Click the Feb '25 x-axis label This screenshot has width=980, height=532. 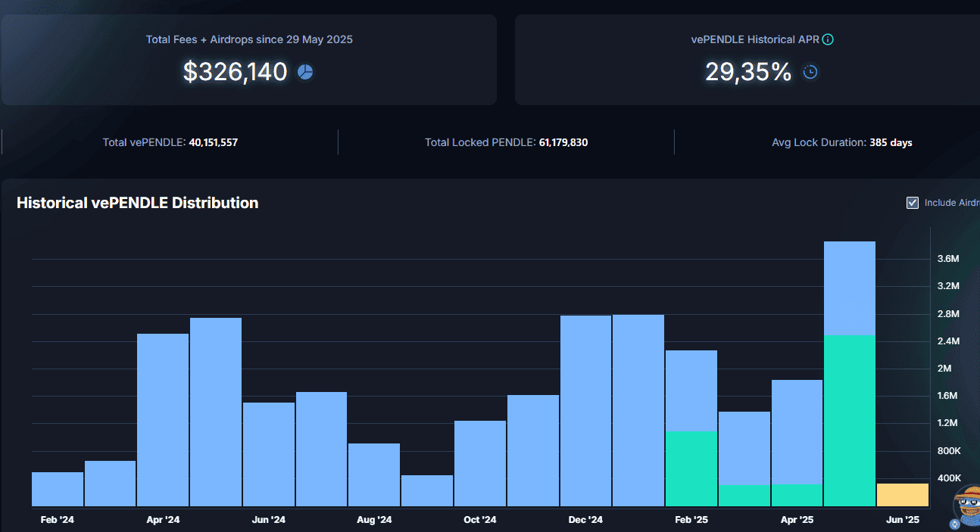(x=691, y=520)
